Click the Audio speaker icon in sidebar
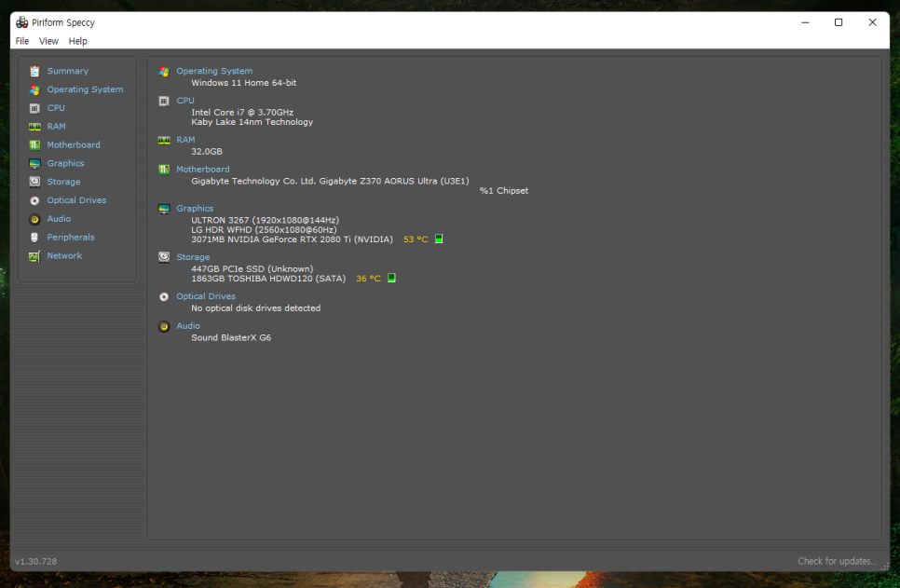Image resolution: width=900 pixels, height=588 pixels. tap(34, 219)
